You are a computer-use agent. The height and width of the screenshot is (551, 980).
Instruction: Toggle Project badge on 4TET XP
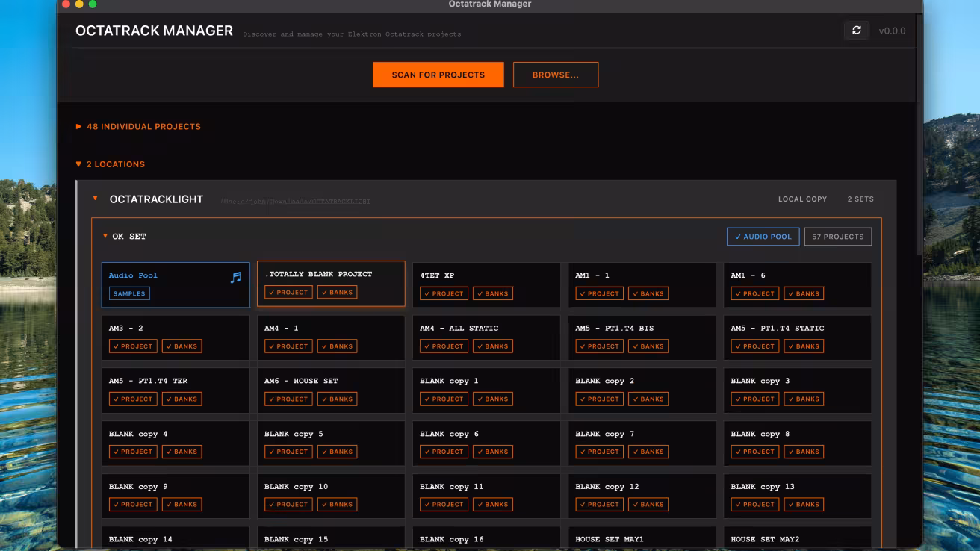[444, 294]
